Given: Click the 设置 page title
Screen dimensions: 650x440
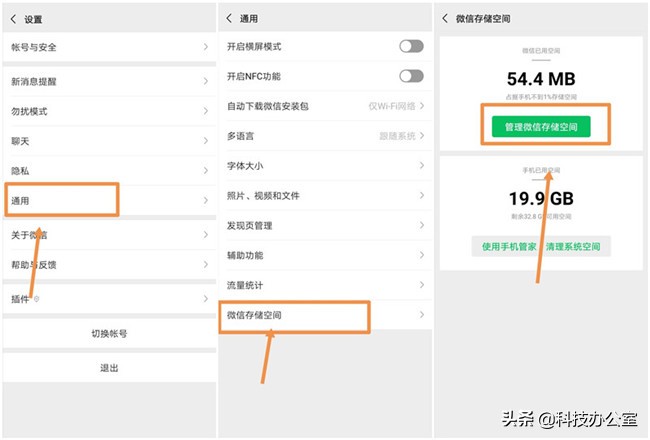Looking at the screenshot, I should coord(33,19).
